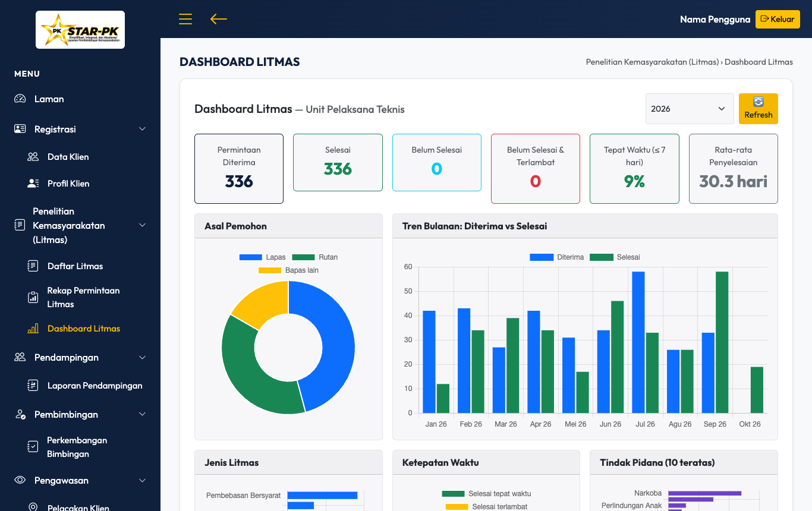This screenshot has height=511, width=812.
Task: Click the Data Klien people icon
Action: pos(33,157)
